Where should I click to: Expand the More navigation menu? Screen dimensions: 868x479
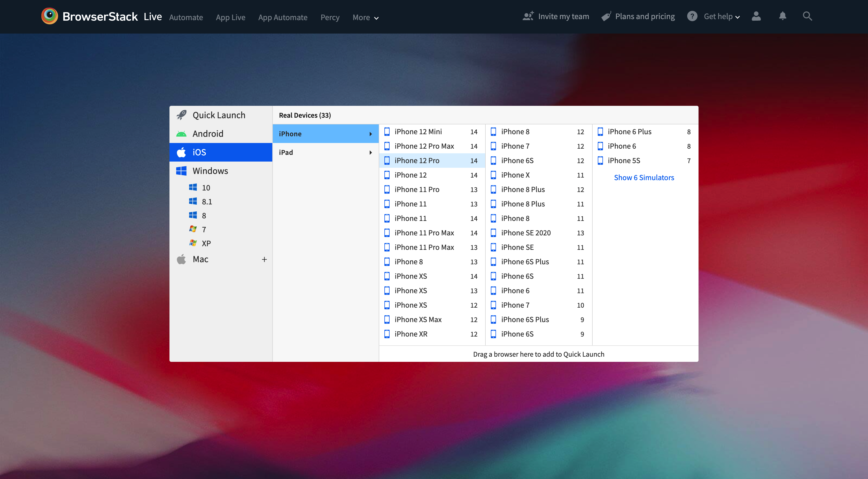point(365,17)
